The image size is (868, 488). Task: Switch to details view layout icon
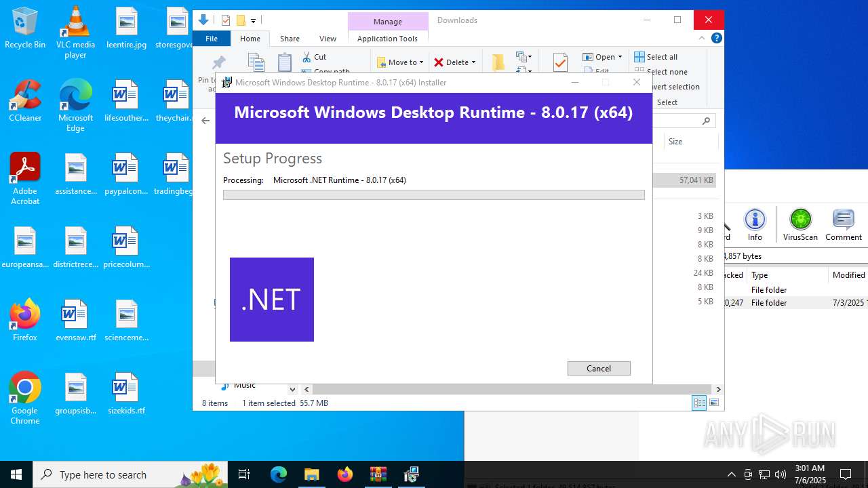[x=699, y=403]
